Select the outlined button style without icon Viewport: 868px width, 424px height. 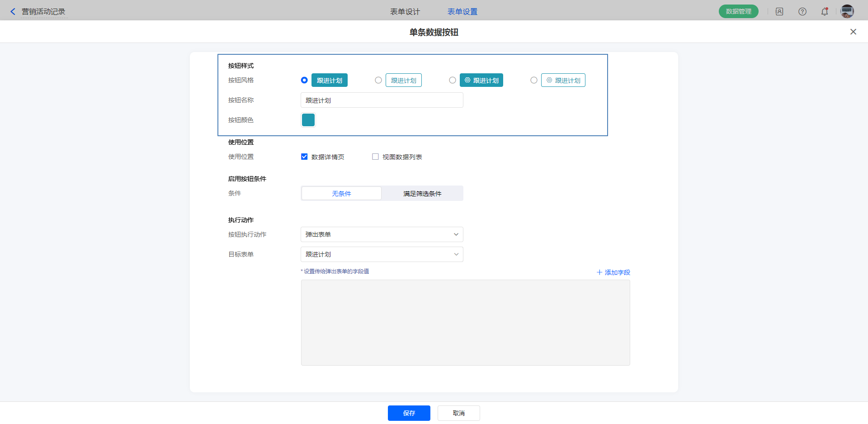point(378,80)
